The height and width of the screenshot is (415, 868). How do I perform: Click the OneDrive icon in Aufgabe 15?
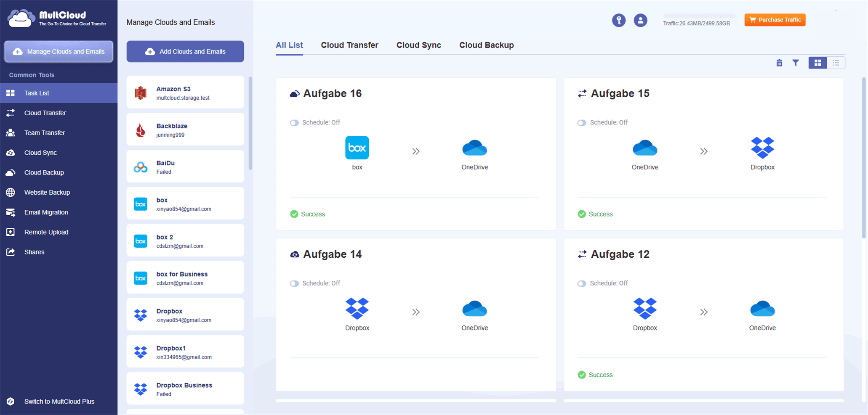coord(645,148)
